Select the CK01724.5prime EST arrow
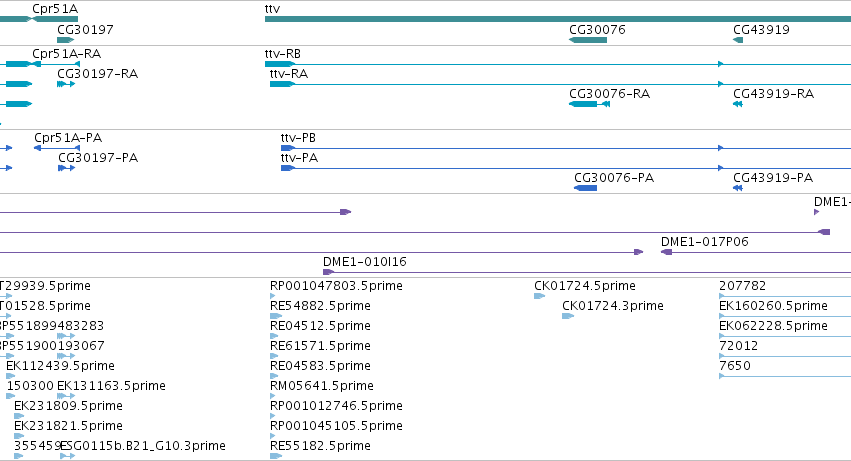851x461 pixels. (539, 296)
